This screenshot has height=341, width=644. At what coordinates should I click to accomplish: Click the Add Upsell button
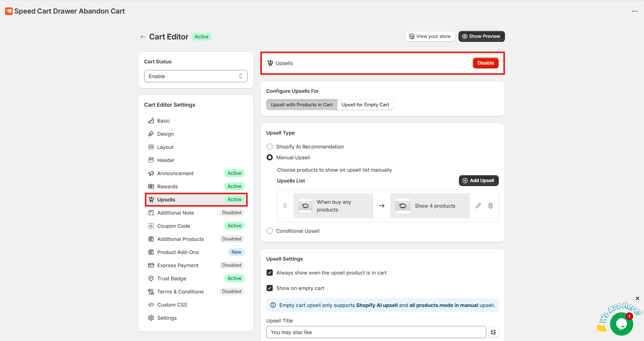coord(478,181)
